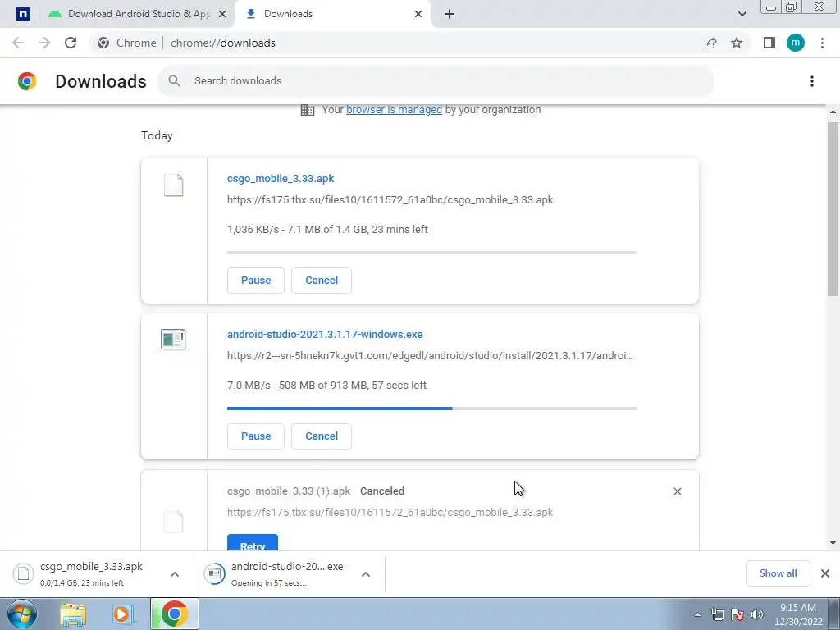Open android-studio-2021.3.1.17-windows.exe link
Image resolution: width=840 pixels, height=630 pixels.
pos(325,335)
